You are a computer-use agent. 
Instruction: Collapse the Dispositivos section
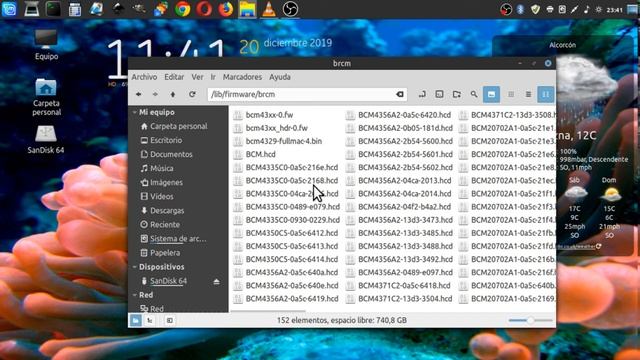tap(135, 267)
